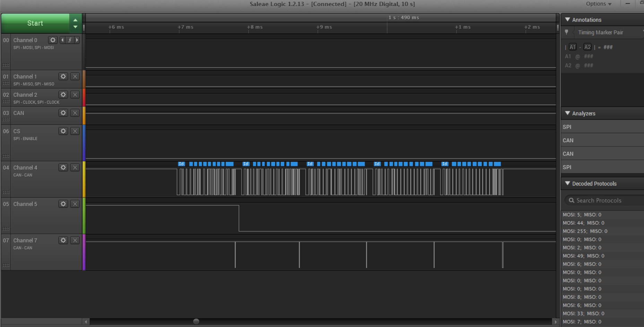Open Channel 1 settings gear
Viewport: 644px width, 327px height.
pos(63,77)
